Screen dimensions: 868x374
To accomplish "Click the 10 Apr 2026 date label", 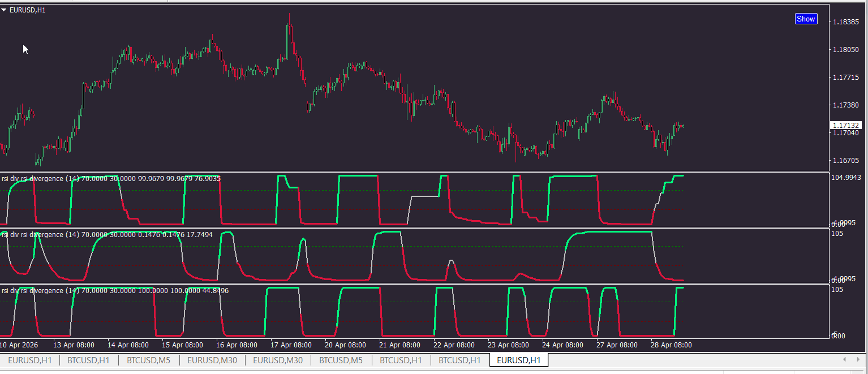I will click(19, 345).
